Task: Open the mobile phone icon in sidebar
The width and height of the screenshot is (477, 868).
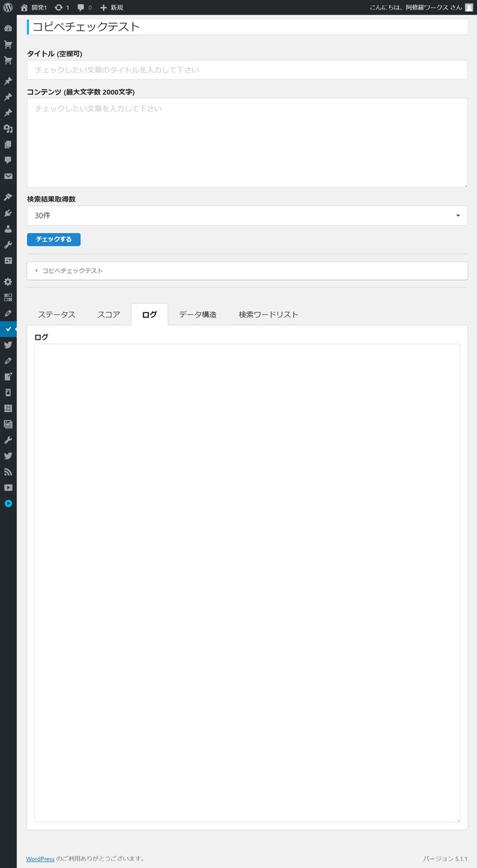Action: coord(8,392)
